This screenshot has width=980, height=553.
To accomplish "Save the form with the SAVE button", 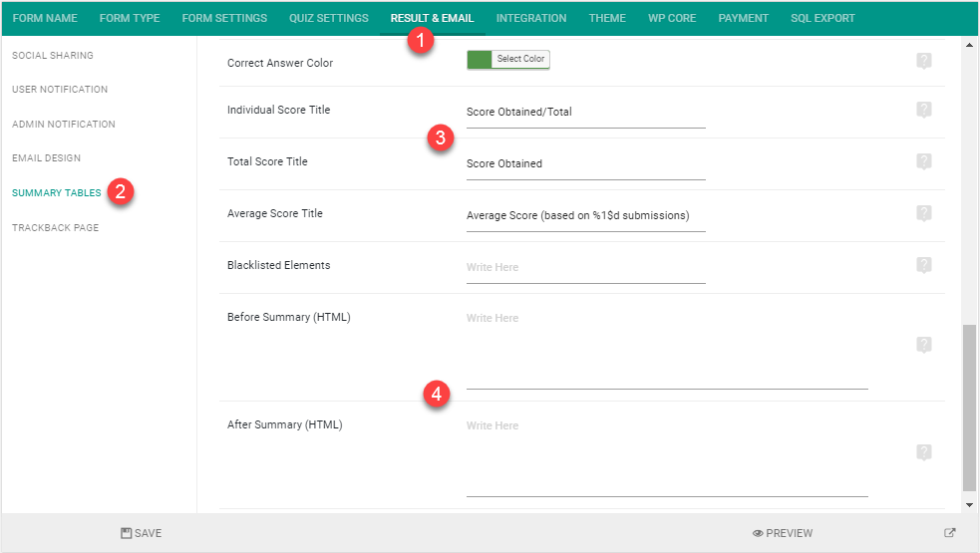I will pos(142,533).
